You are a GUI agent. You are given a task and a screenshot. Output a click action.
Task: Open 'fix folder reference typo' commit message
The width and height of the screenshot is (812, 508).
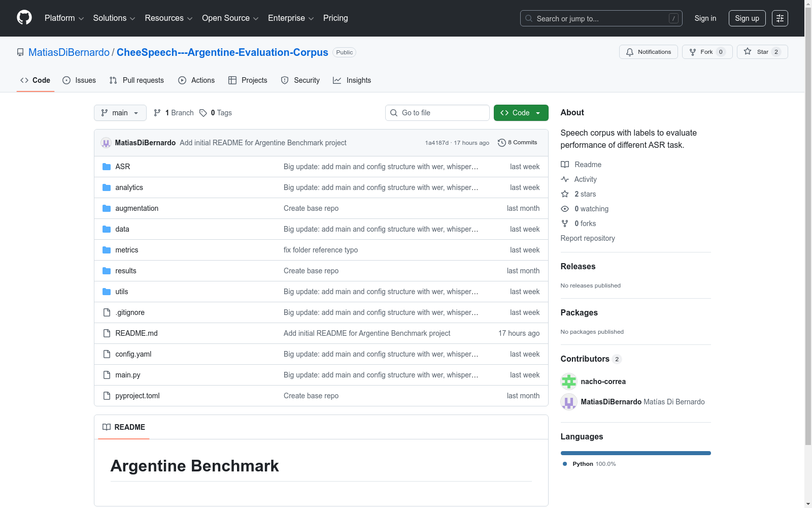(x=321, y=250)
